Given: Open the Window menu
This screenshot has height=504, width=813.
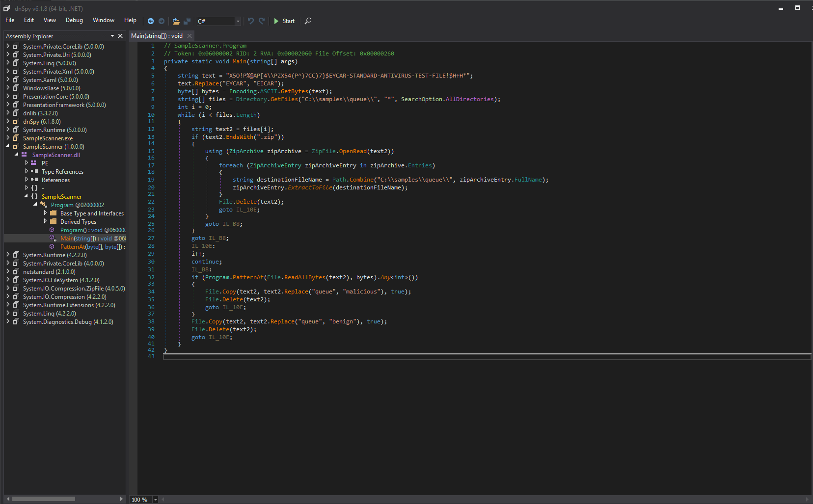Looking at the screenshot, I should [103, 20].
